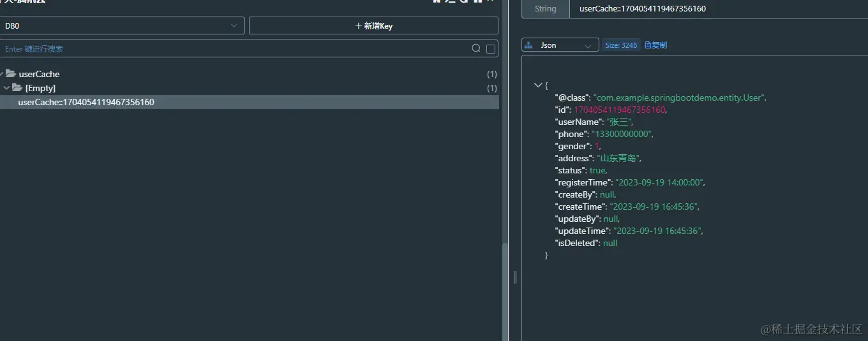Click the "isDeleted" null value

pos(610,243)
